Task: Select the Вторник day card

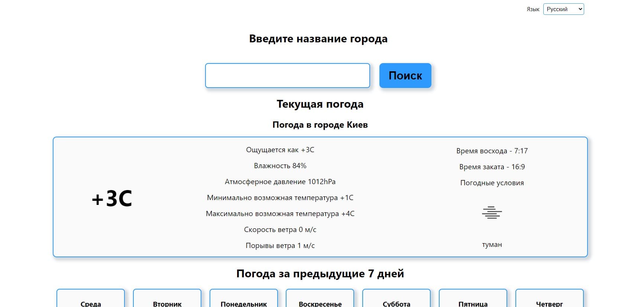Action: pos(167,299)
